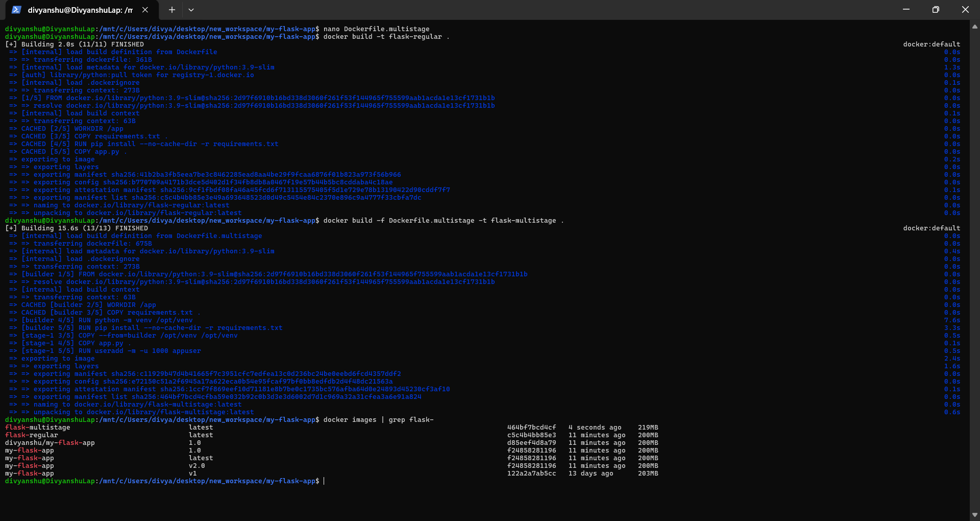Close the current terminal tab
Viewport: 980px width, 521px height.
(x=145, y=9)
